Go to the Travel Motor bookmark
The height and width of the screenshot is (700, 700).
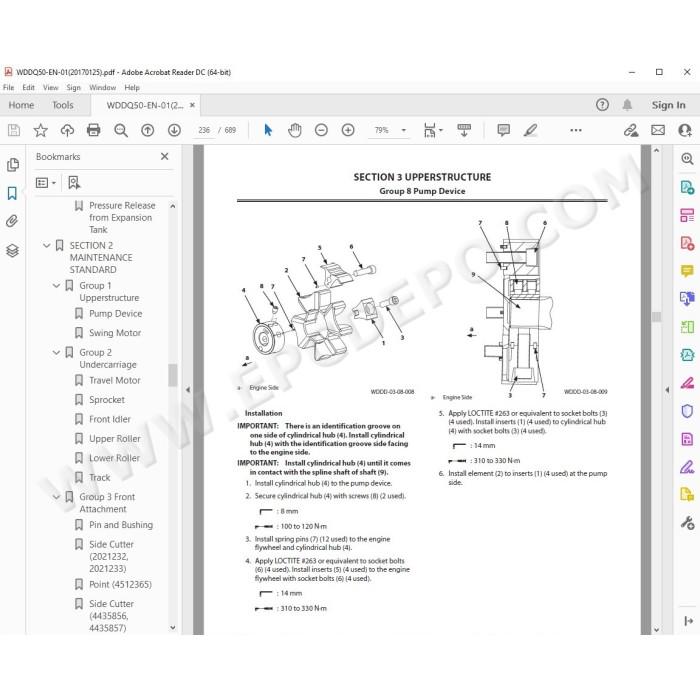point(114,380)
